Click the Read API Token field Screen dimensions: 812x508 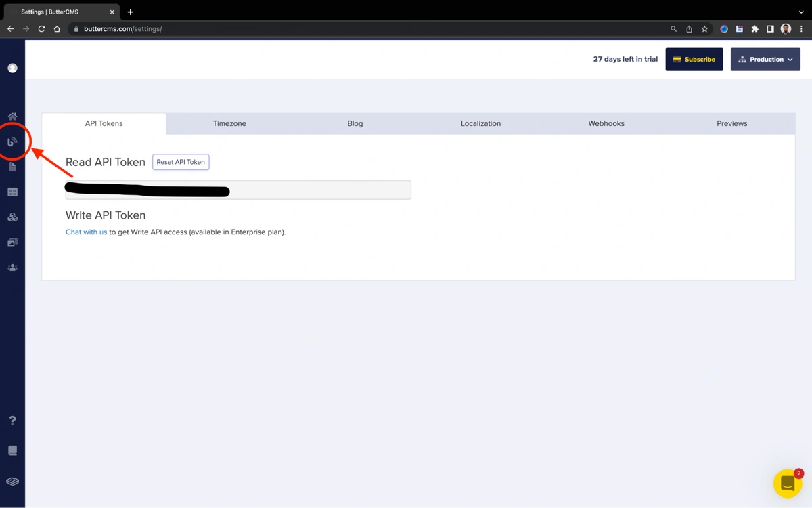tap(318, 190)
